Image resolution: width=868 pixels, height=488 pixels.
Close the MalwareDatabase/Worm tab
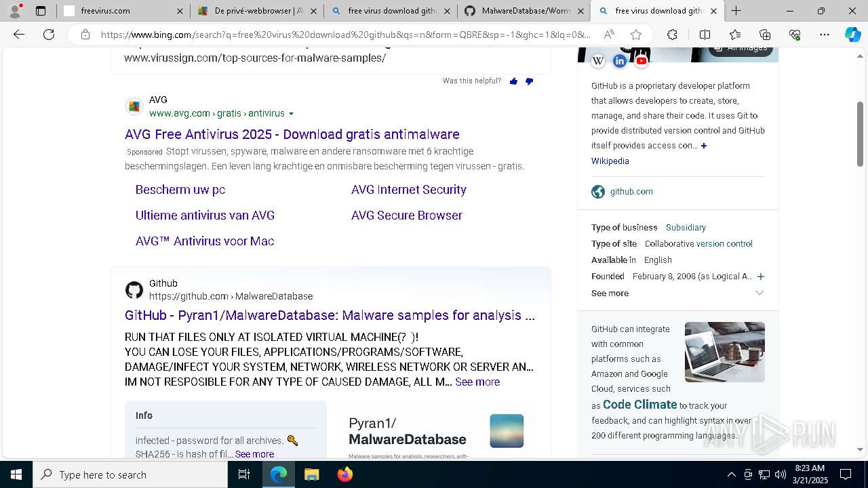click(x=580, y=11)
